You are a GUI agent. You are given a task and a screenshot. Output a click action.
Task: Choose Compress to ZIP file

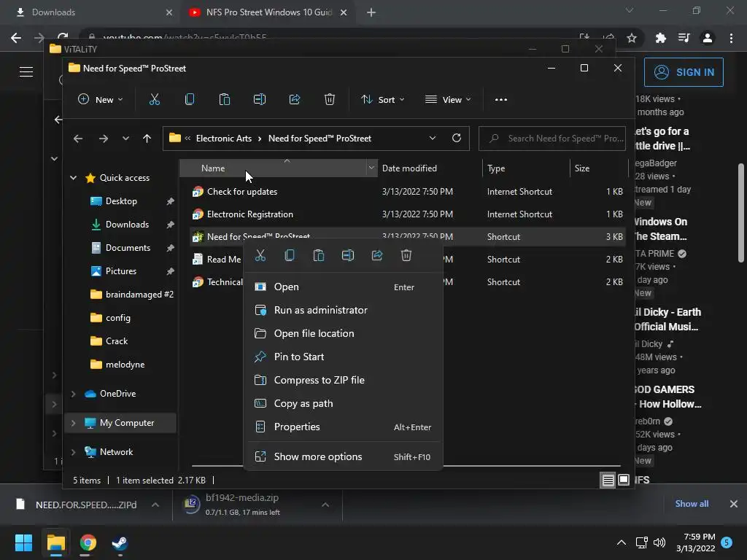tap(343, 380)
